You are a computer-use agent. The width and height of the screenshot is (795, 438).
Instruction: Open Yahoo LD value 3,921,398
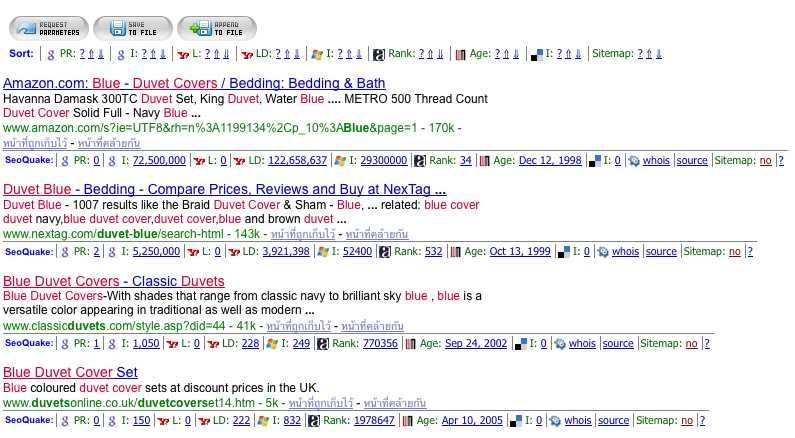point(286,252)
